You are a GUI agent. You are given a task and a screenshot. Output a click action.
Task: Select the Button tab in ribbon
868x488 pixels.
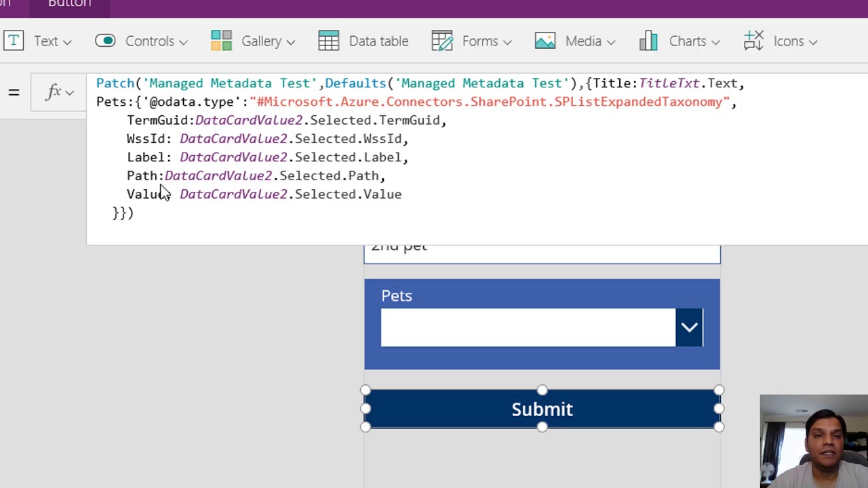(x=69, y=4)
